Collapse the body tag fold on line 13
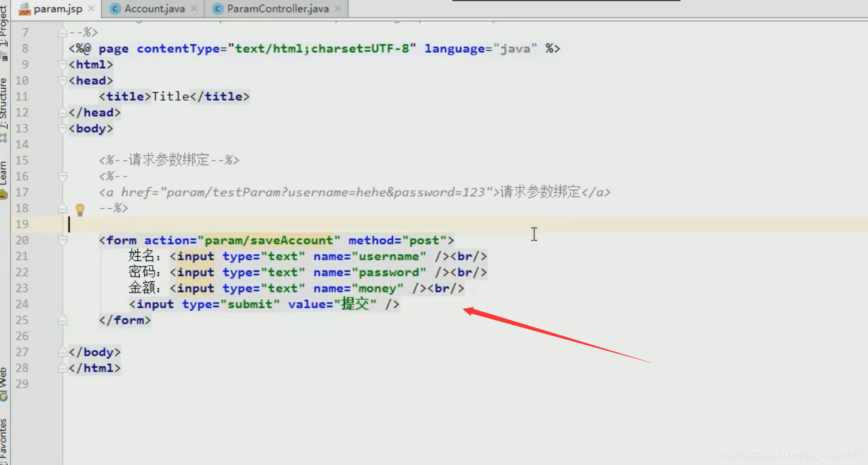Viewport: 868px width, 465px height. (x=62, y=128)
